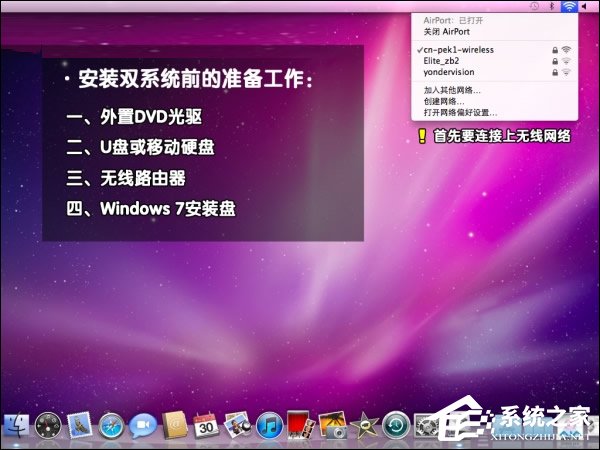Open Address Book in the dock
Screen dimensions: 600x450
pos(174,427)
